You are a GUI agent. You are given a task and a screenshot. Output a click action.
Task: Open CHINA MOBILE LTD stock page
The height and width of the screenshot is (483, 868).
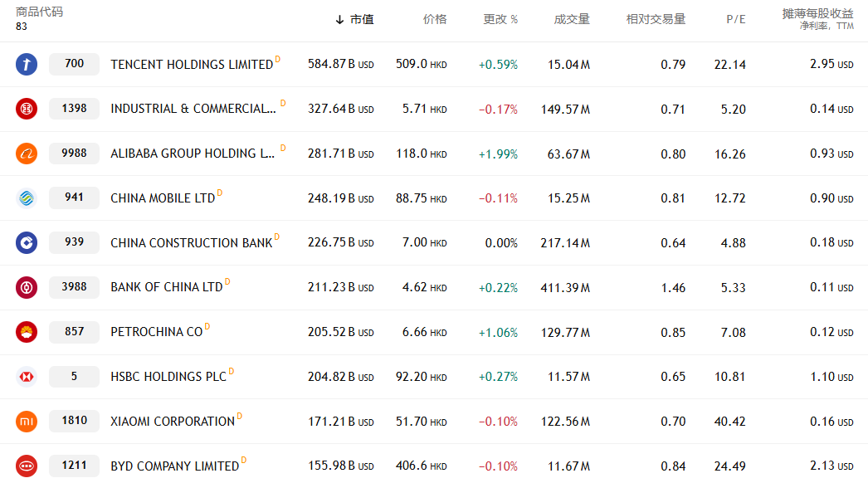tap(163, 198)
